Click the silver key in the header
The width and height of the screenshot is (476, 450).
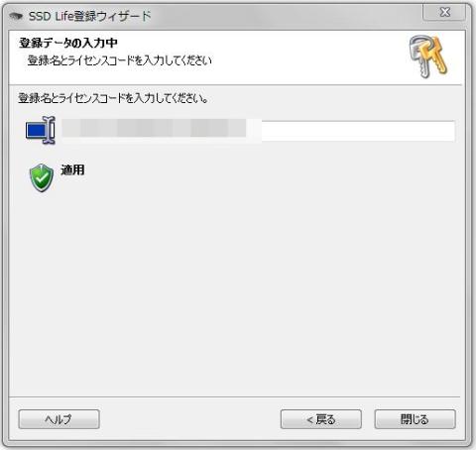[417, 56]
